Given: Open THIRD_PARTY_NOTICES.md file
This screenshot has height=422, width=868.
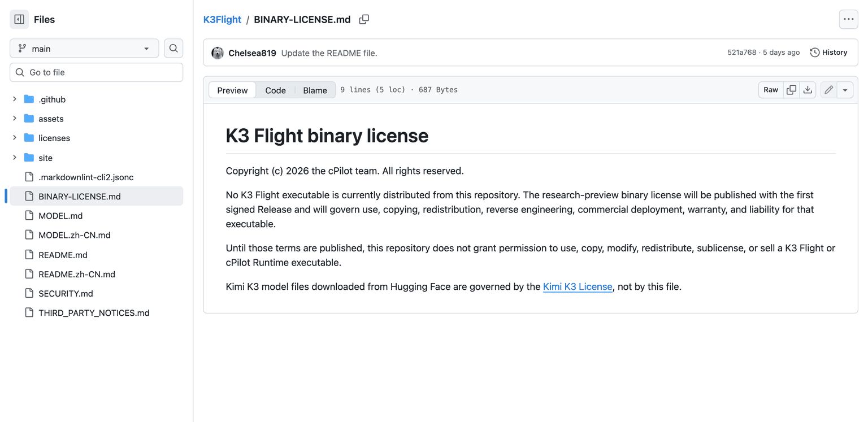Looking at the screenshot, I should click(94, 312).
